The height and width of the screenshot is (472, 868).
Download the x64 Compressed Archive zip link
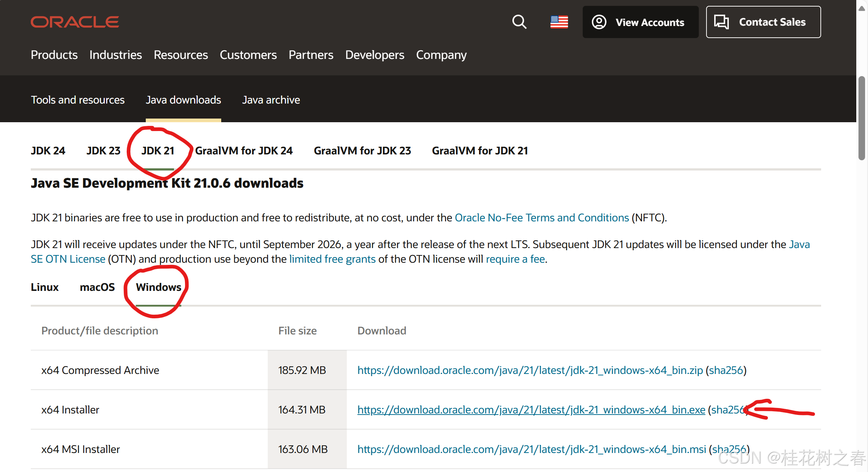click(530, 370)
